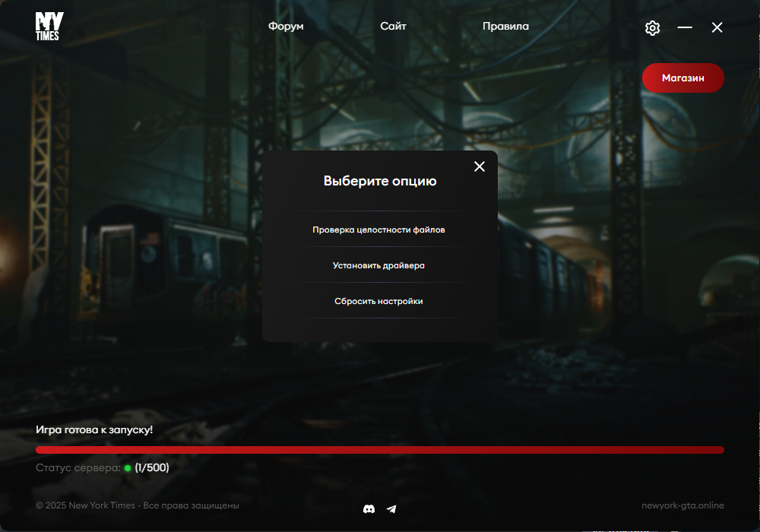Close the "Выберите опцию" dialog
Screen dimensions: 760x532
coord(480,166)
